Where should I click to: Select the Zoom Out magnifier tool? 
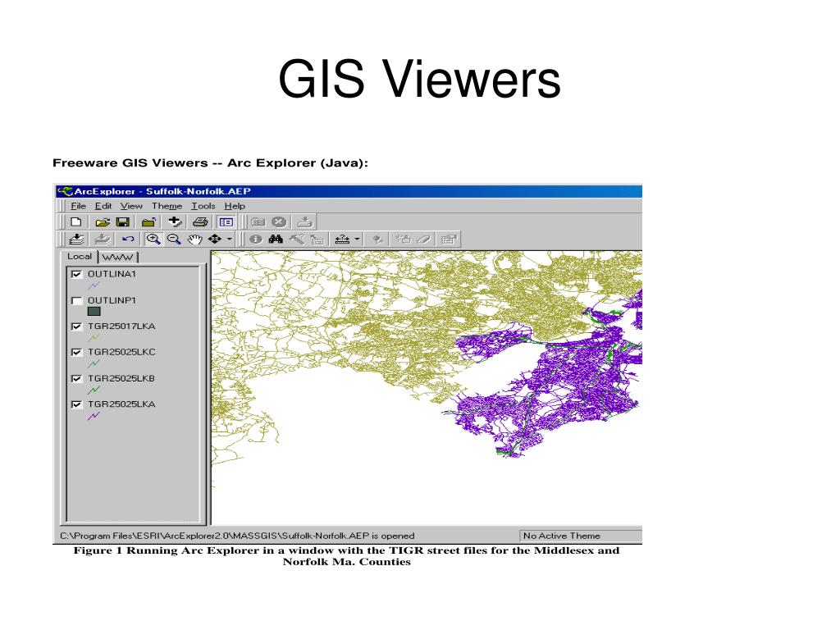pos(174,239)
